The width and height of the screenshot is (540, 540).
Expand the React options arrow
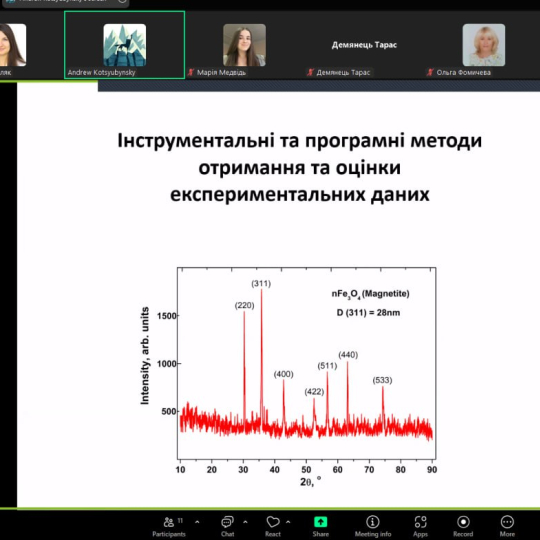tap(288, 522)
